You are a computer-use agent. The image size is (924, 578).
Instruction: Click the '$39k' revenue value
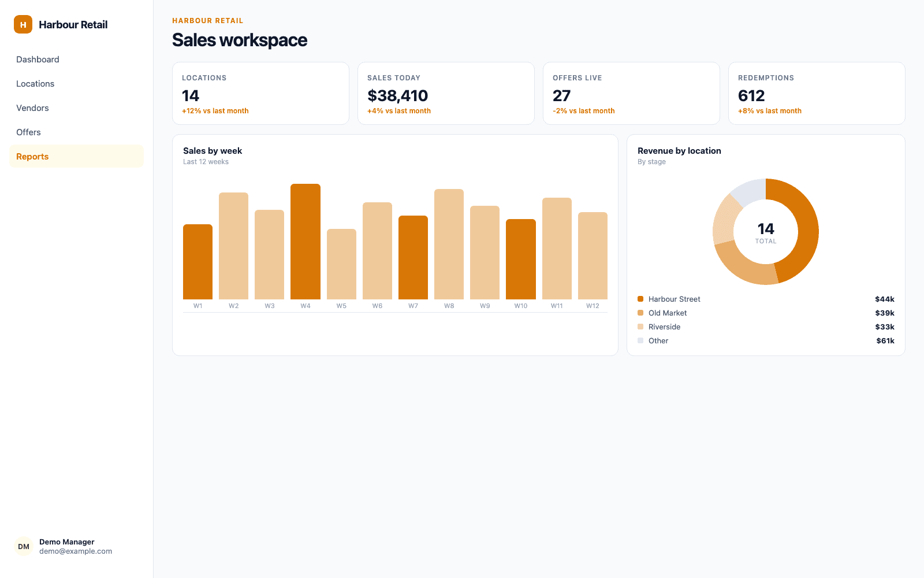885,313
